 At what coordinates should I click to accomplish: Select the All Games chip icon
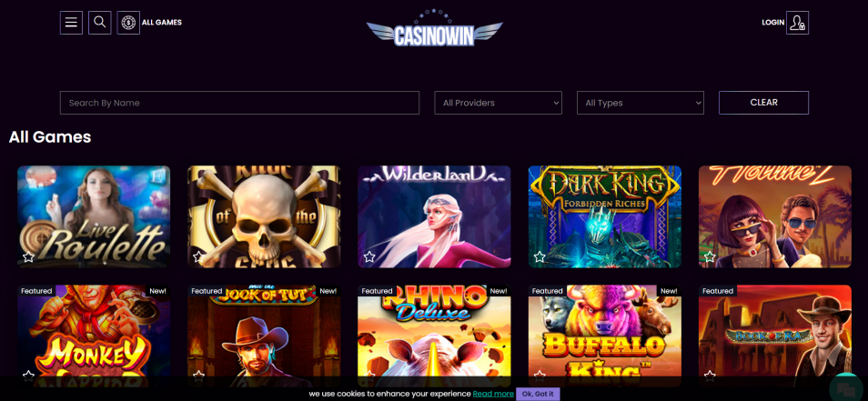(x=128, y=23)
